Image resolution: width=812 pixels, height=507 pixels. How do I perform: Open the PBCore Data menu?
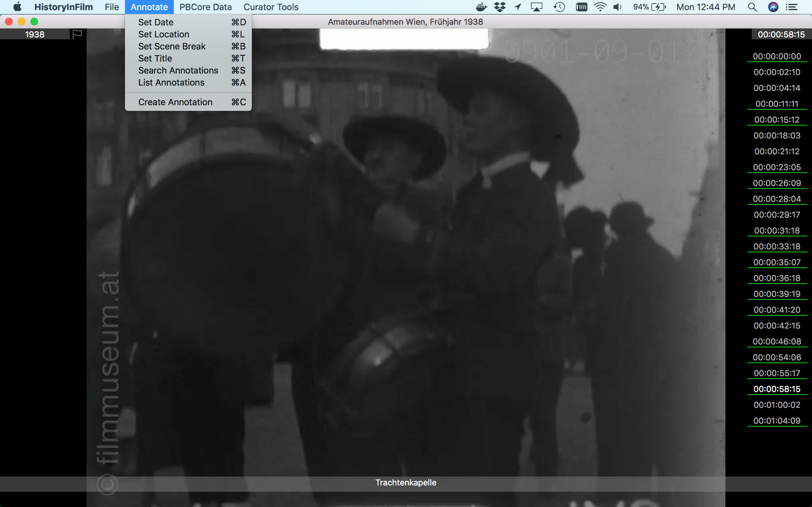pos(205,7)
